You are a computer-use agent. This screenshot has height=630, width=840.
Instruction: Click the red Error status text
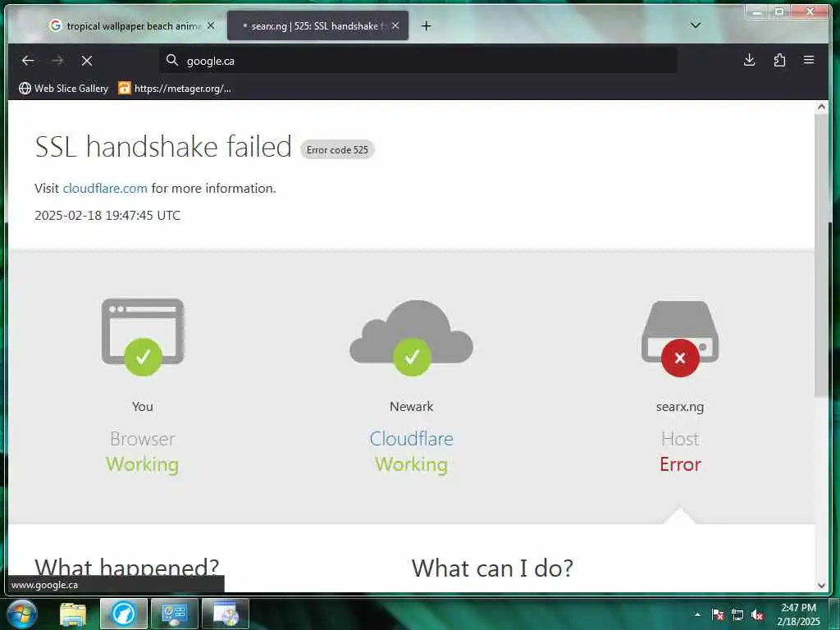pos(680,464)
